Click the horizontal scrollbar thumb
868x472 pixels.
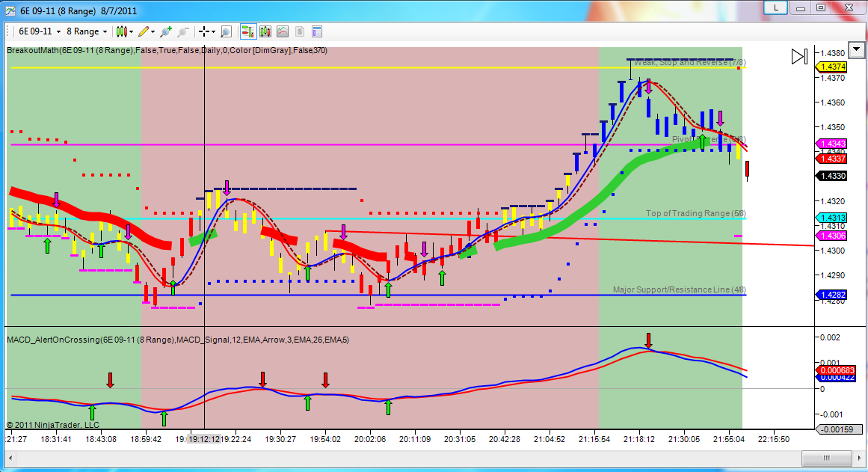pyautogui.click(x=826, y=458)
